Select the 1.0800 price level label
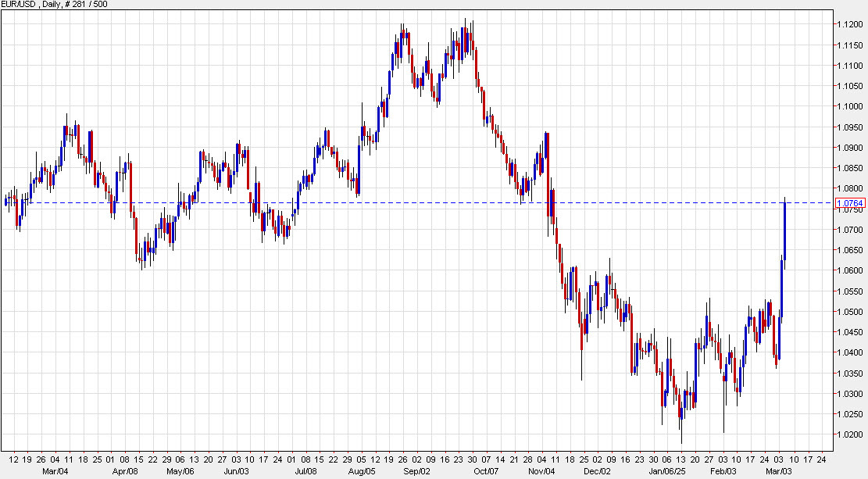 click(850, 189)
